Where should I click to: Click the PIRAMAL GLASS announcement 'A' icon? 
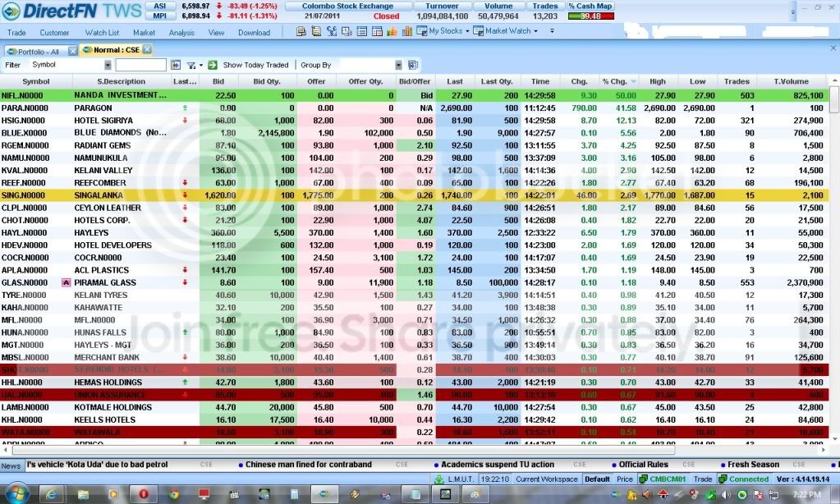pos(66,283)
